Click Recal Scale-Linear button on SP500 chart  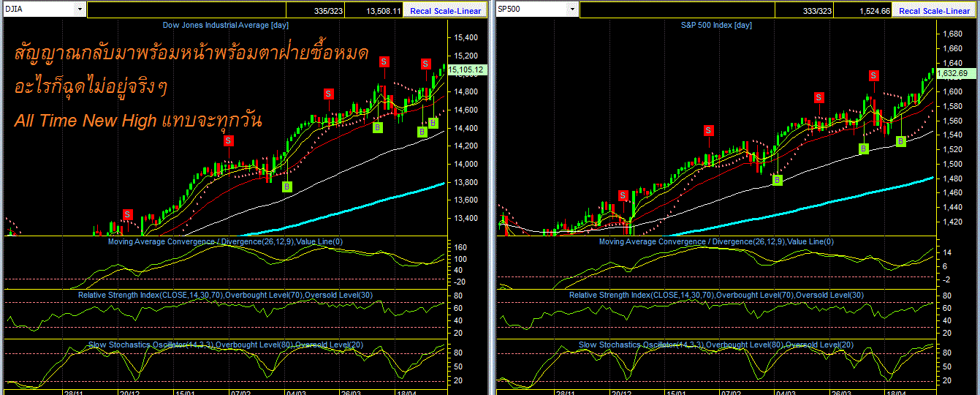[x=934, y=11]
